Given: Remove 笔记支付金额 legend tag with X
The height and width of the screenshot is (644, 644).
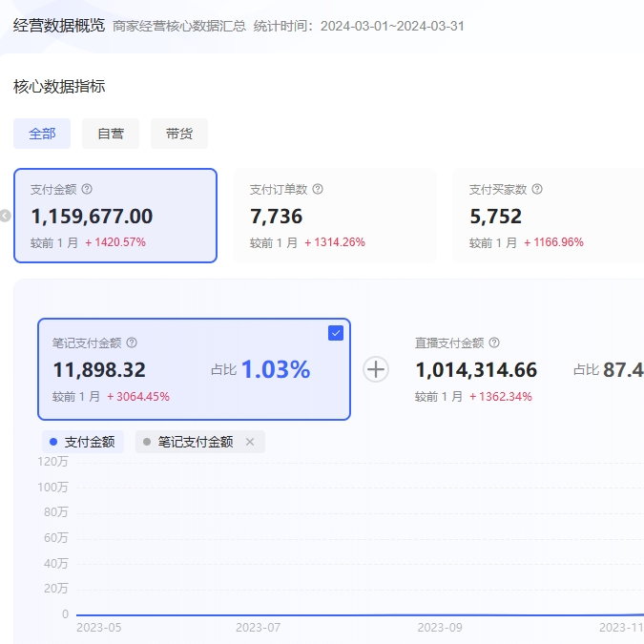Looking at the screenshot, I should (x=250, y=442).
